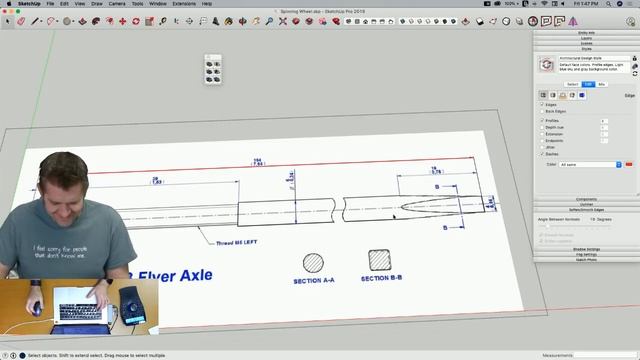
Task: Send to LayOut triangle icon
Action: click(x=573, y=21)
